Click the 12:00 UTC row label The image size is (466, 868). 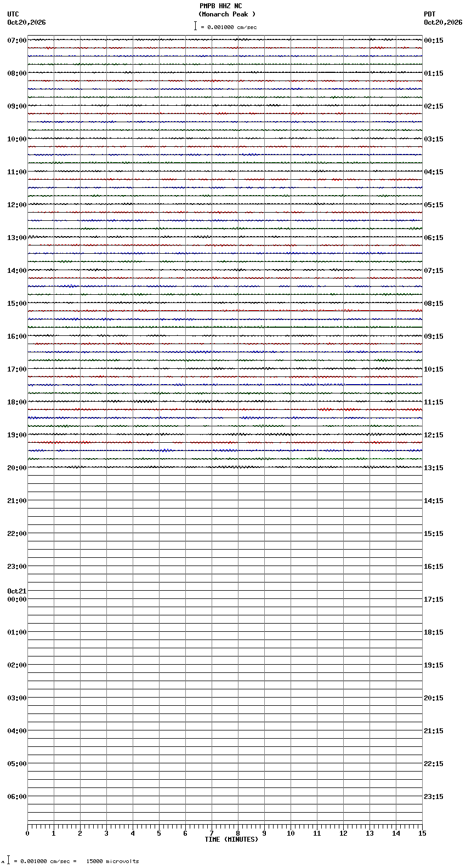coord(17,205)
